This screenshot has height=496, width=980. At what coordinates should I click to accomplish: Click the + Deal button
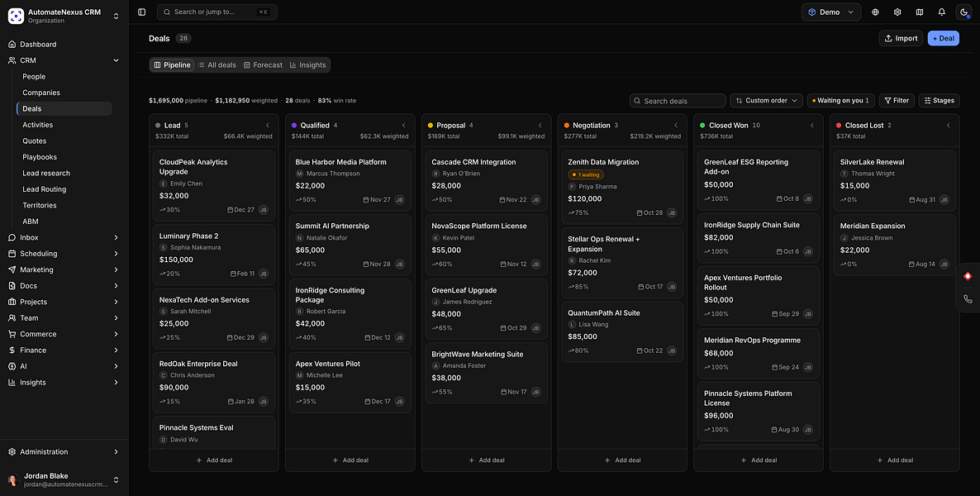pyautogui.click(x=944, y=38)
